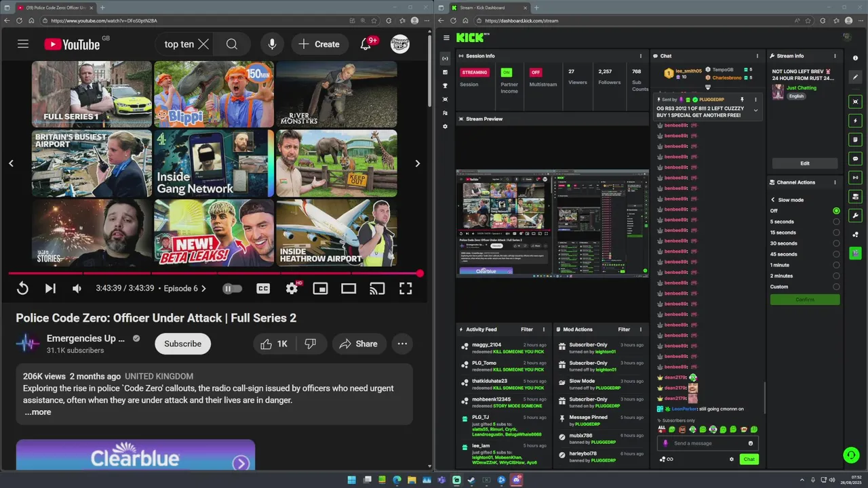Viewport: 868px width, 488px height.
Task: Toggle the wrench tools icon in right rail
Action: 856,216
